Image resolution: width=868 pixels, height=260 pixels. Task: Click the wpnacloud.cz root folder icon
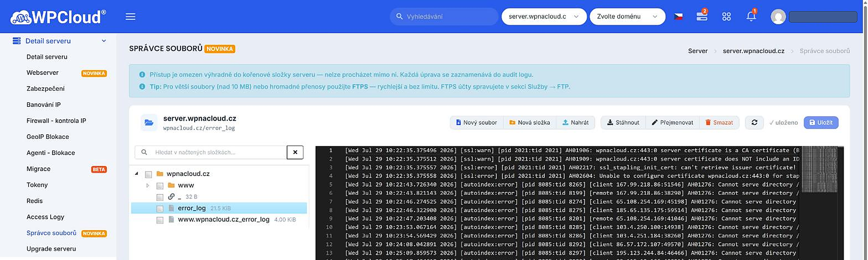coord(160,174)
